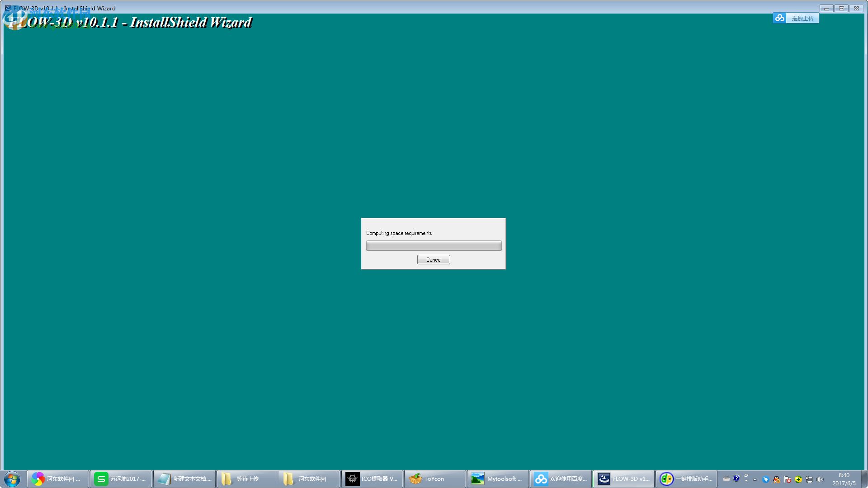Open the QQ penguin tray icon

[777, 479]
